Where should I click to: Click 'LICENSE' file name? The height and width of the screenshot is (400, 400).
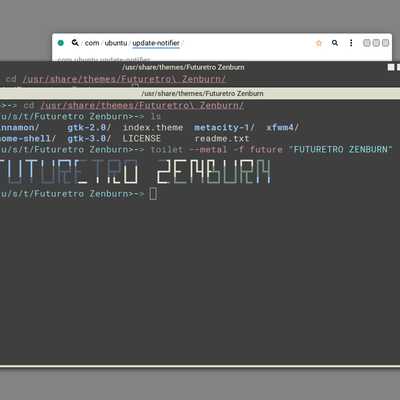click(142, 138)
